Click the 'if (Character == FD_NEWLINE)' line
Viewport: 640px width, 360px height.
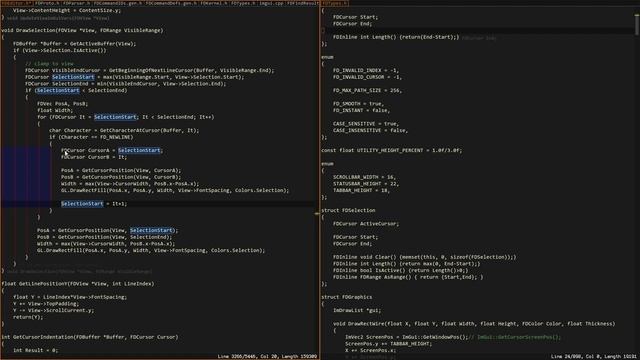click(x=91, y=137)
